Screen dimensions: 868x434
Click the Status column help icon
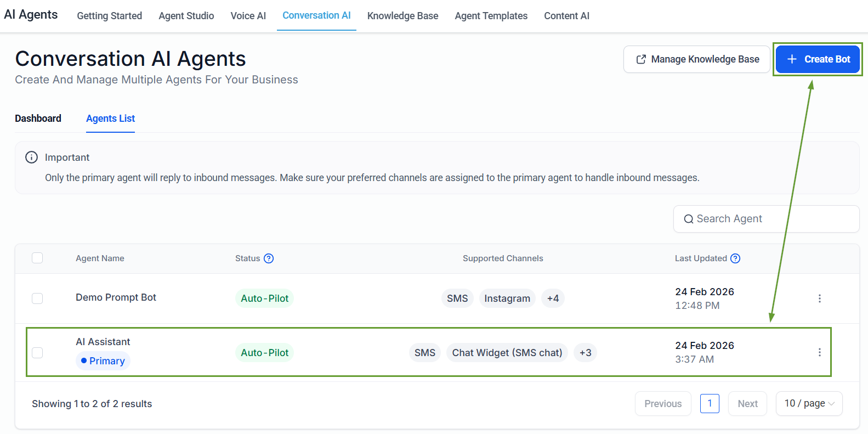pos(269,258)
